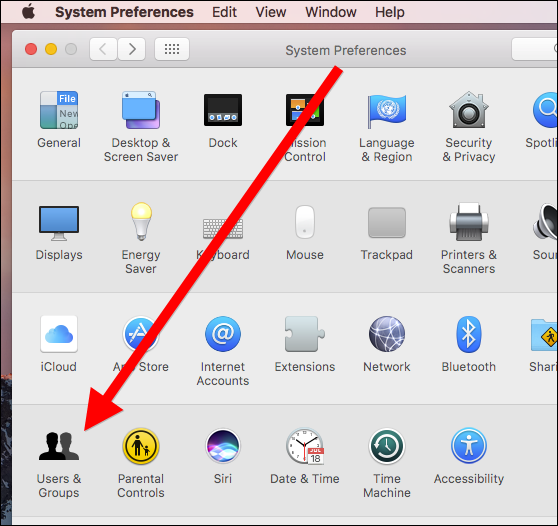Click the back navigation arrow
This screenshot has height=526, width=558.
tap(104, 49)
